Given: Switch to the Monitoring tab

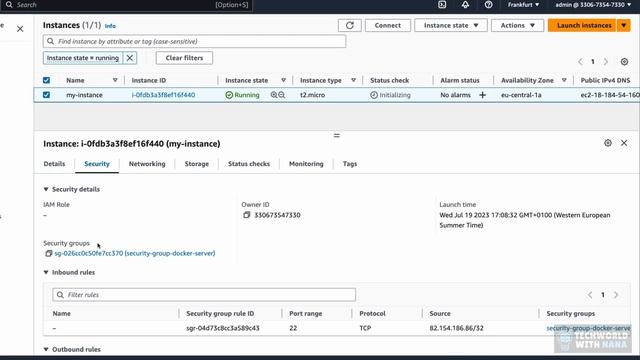Looking at the screenshot, I should pos(306,164).
